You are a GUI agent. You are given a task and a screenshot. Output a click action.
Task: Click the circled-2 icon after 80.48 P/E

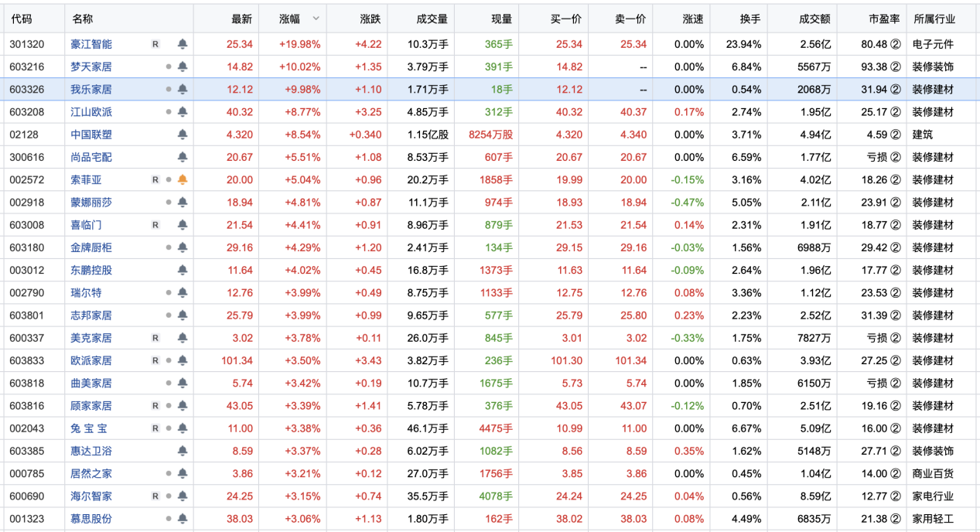[x=896, y=44]
